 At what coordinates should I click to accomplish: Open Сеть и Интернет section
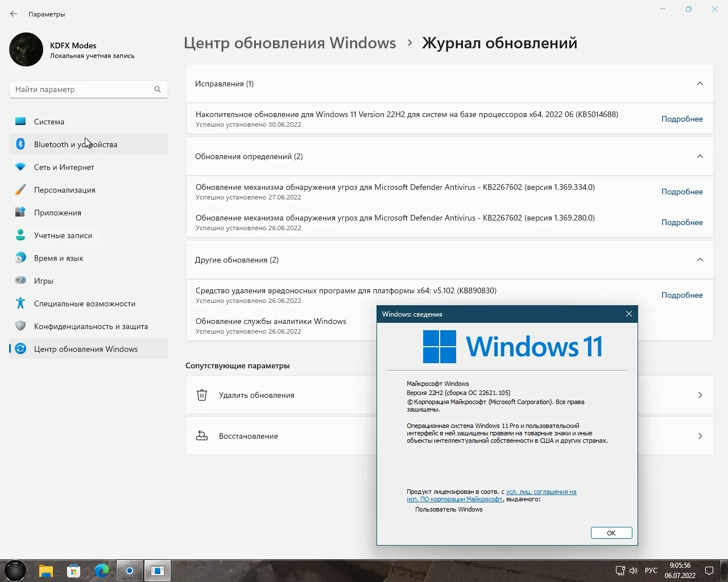tap(89, 167)
